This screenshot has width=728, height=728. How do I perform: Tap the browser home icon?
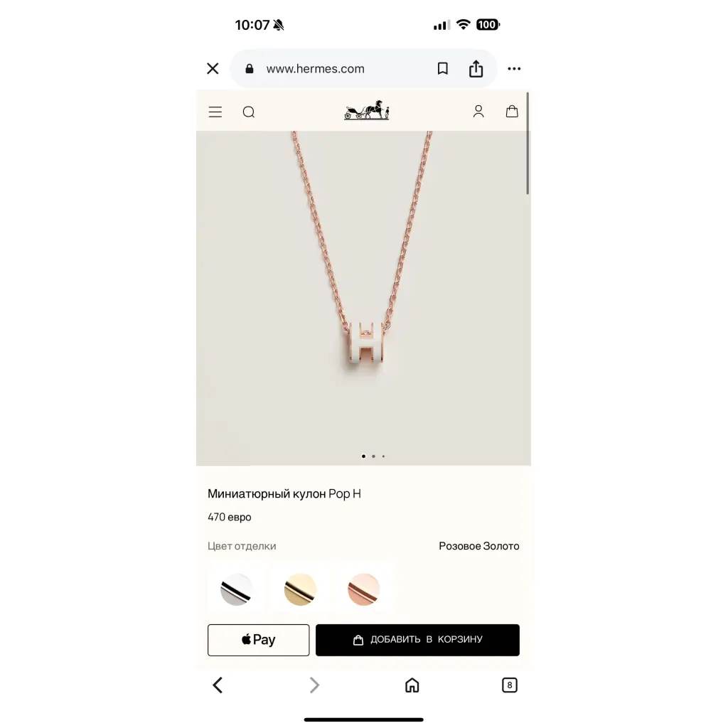coord(412,685)
